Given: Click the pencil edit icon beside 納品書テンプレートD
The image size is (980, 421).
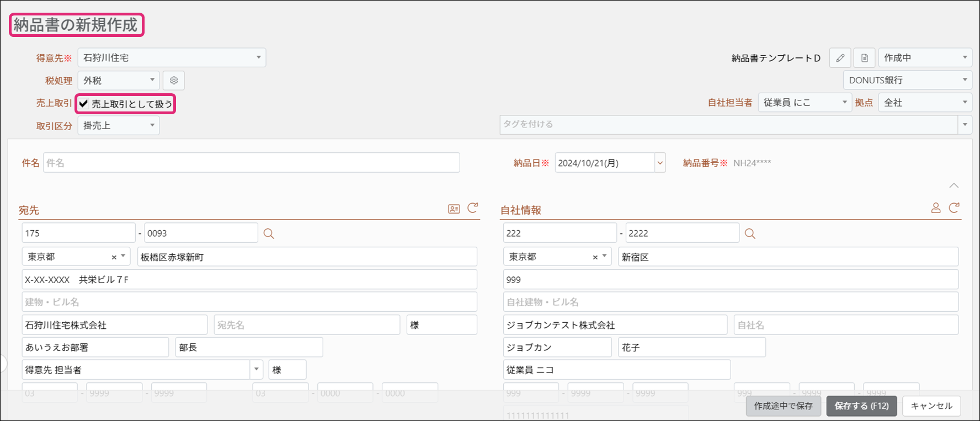Looking at the screenshot, I should point(840,58).
